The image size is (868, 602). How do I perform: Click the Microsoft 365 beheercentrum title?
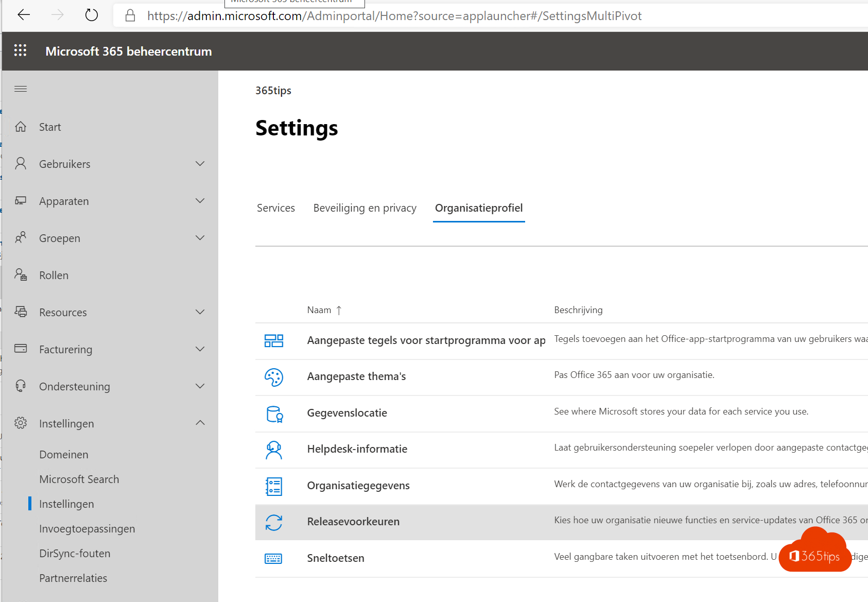[129, 51]
